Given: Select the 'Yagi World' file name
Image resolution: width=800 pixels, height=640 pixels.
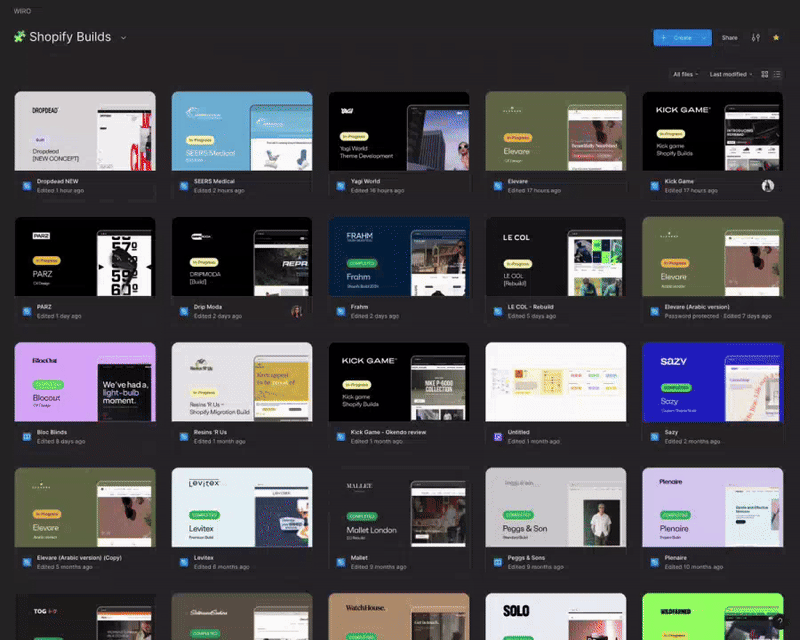Looking at the screenshot, I should click(365, 181).
